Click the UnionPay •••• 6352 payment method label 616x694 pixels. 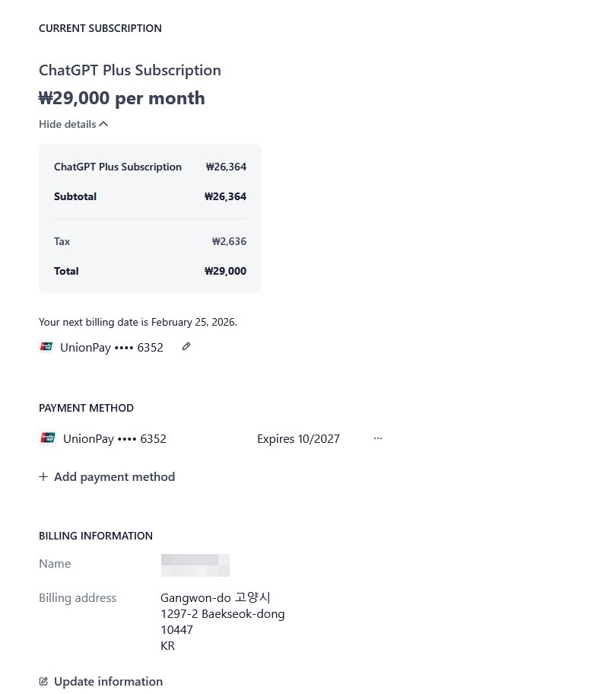pyautogui.click(x=114, y=438)
